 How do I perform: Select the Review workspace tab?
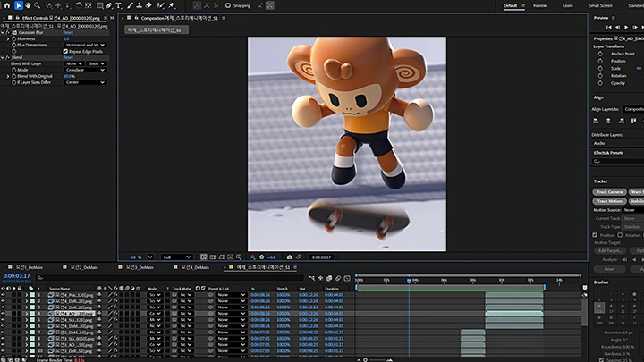click(x=539, y=5)
